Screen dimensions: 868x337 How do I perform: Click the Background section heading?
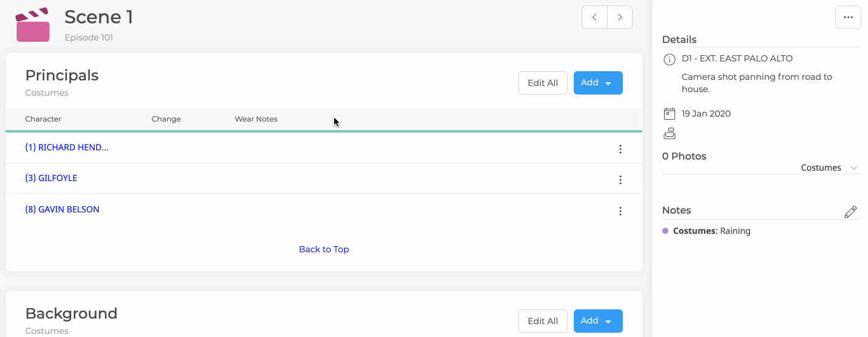(x=71, y=314)
